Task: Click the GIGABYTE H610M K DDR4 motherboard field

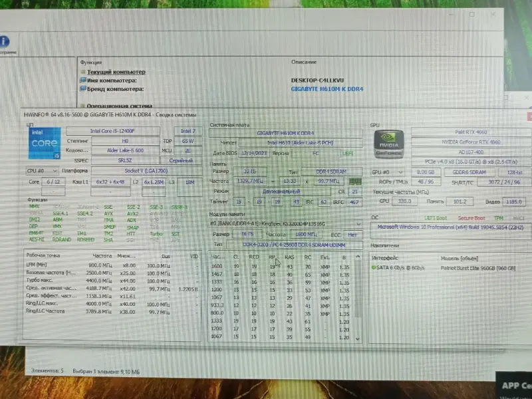Action: tap(285, 133)
